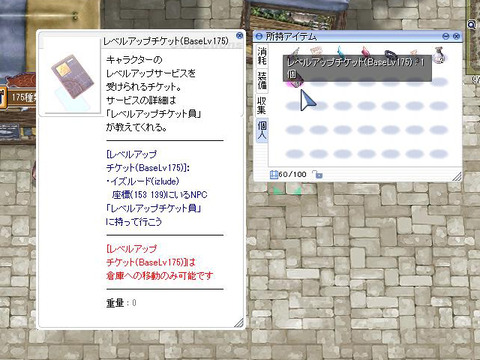Click the 座標(153 139)にいるNPC line

coord(159,195)
